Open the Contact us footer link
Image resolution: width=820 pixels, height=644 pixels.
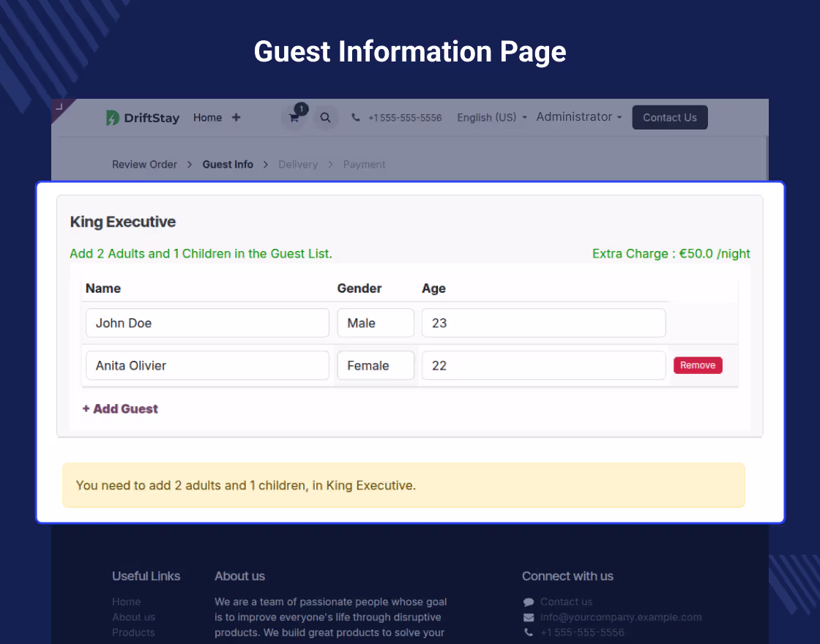[x=567, y=602]
